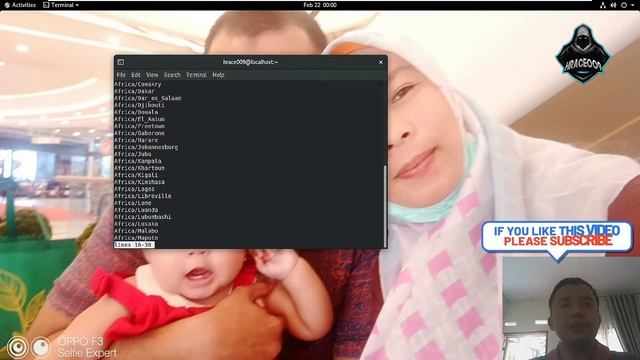Click the line Africa/Libreville
The height and width of the screenshot is (360, 640).
coord(143,196)
